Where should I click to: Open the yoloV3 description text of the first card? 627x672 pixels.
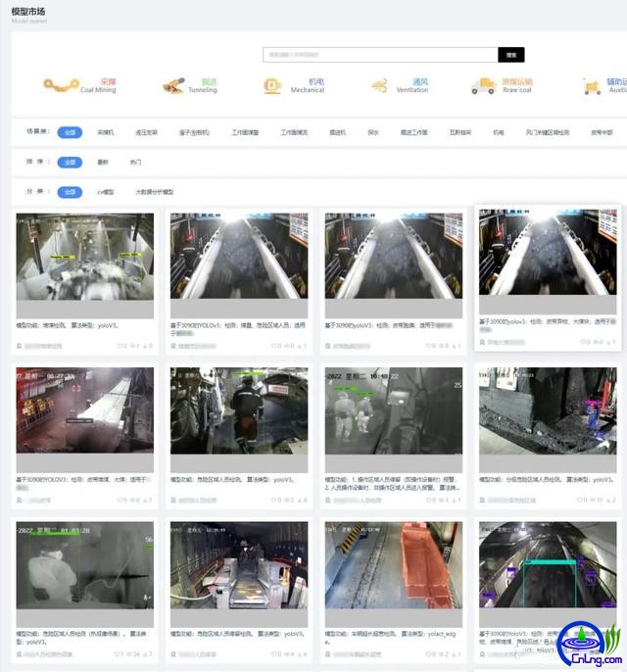click(x=68, y=325)
